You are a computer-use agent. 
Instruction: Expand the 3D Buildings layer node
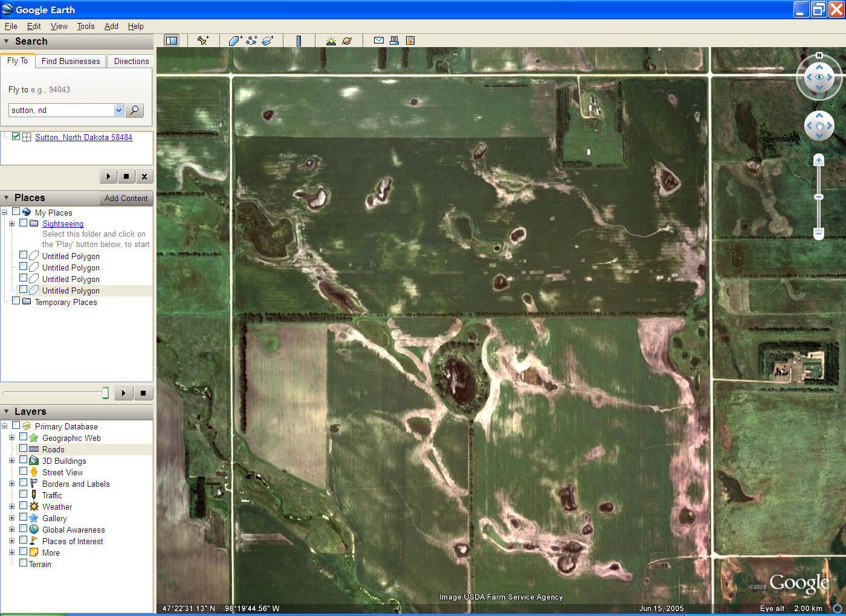(11, 460)
